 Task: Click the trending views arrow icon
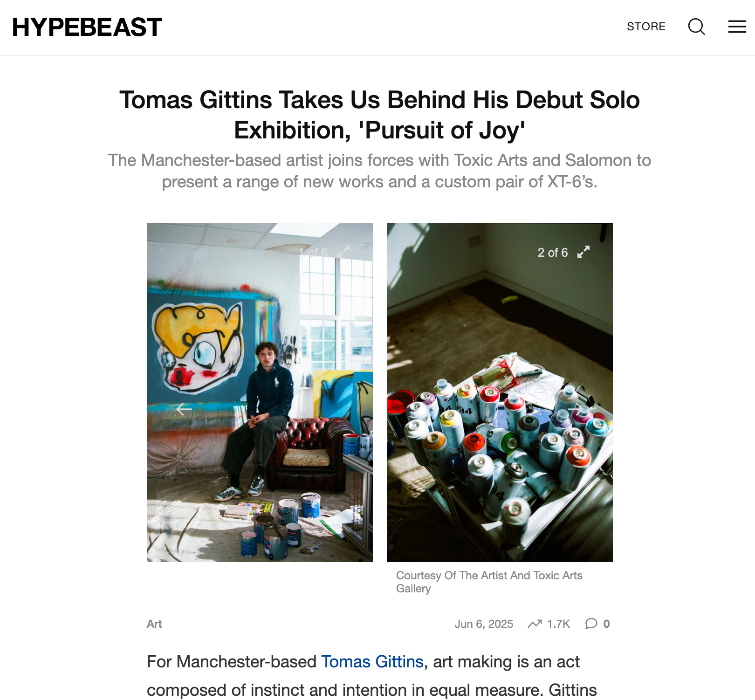click(535, 624)
